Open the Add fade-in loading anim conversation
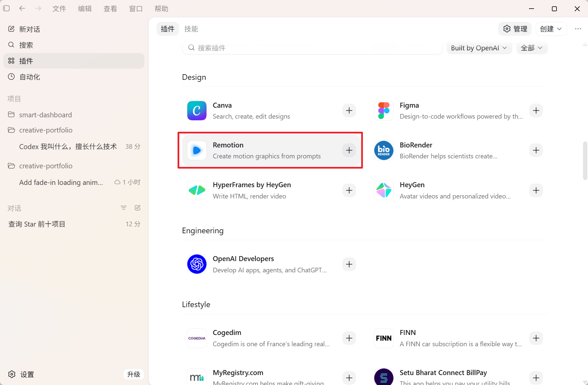Viewport: 588px width, 385px height. tap(74, 183)
